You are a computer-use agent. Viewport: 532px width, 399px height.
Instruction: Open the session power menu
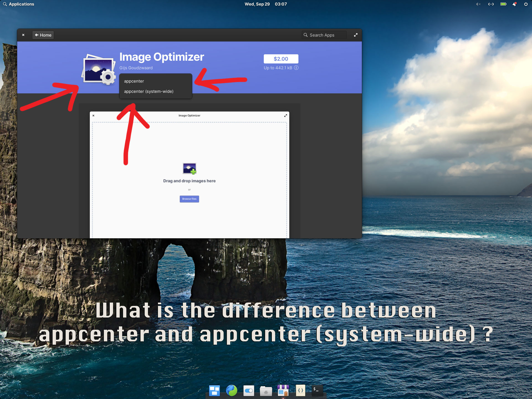[526, 4]
